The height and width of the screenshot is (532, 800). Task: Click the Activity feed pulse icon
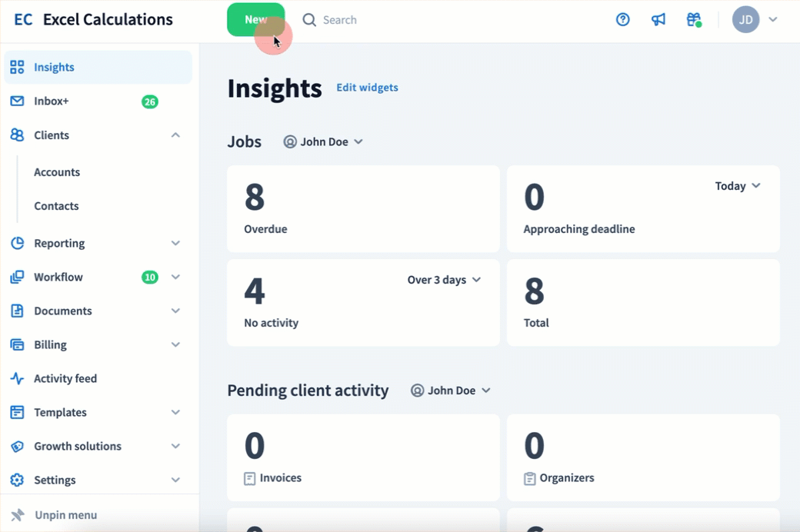pos(17,379)
